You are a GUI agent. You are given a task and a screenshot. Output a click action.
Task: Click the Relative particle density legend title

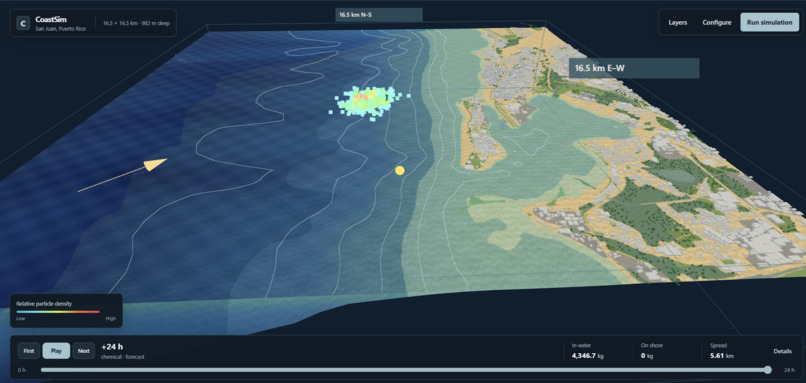tap(44, 304)
